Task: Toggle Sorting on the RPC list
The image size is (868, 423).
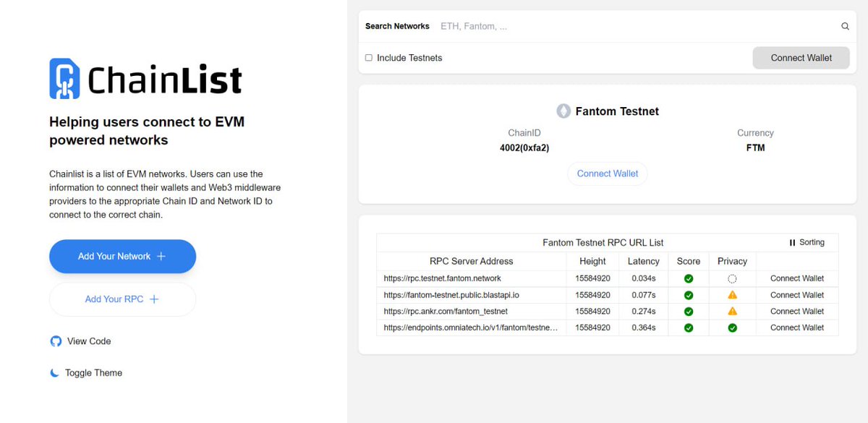Action: pos(807,243)
